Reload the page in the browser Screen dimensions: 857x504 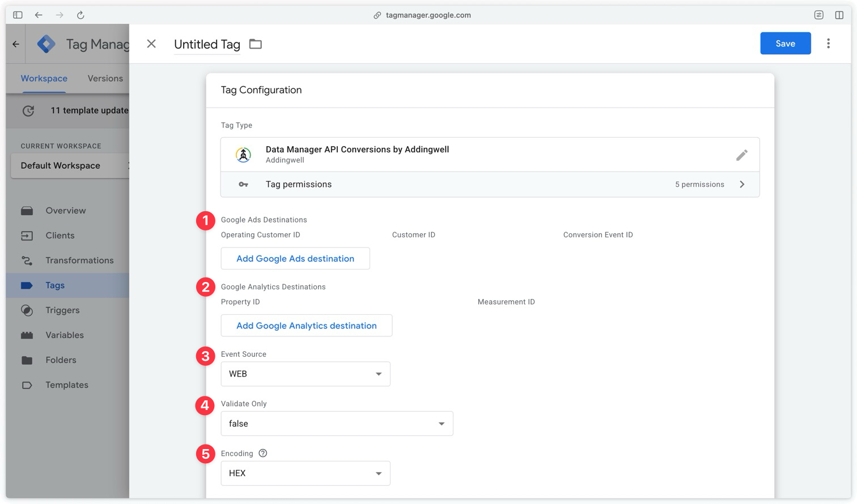tap(80, 15)
